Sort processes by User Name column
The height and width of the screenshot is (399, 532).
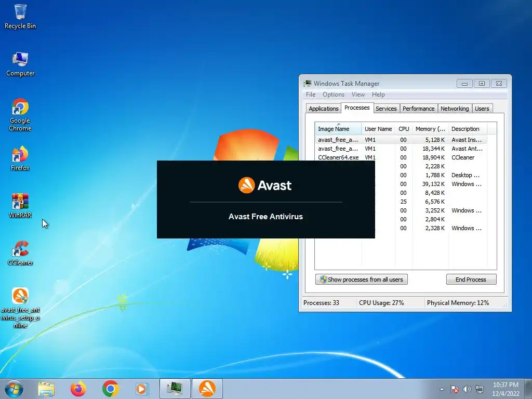click(x=378, y=129)
